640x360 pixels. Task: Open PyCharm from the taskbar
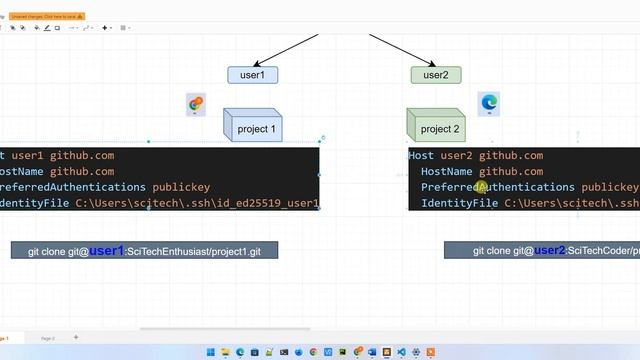point(343,352)
